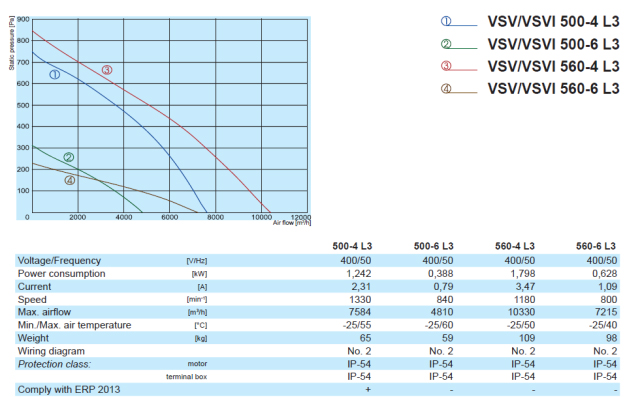
Task: Click the Protection class motor label
Action: (x=197, y=364)
